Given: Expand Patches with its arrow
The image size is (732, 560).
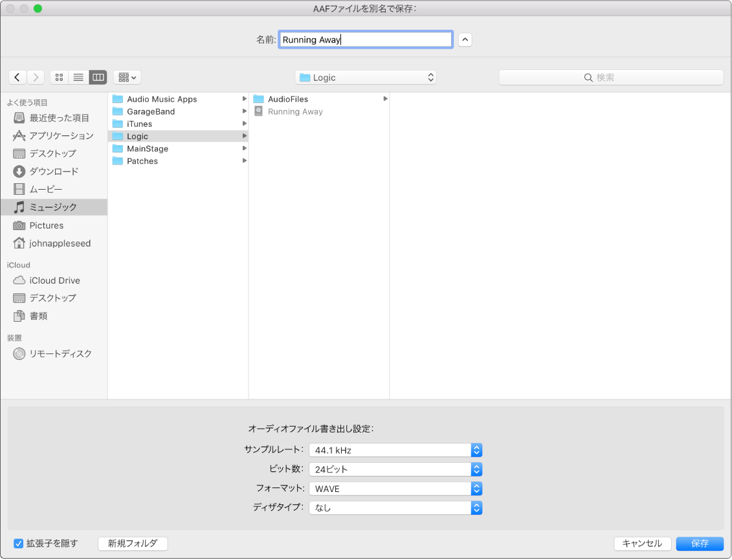Looking at the screenshot, I should point(244,161).
